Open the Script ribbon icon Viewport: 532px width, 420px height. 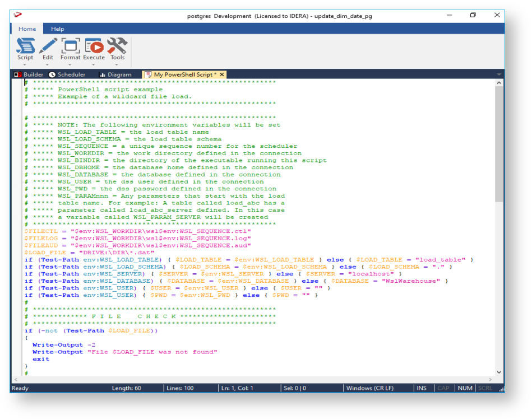[x=25, y=46]
